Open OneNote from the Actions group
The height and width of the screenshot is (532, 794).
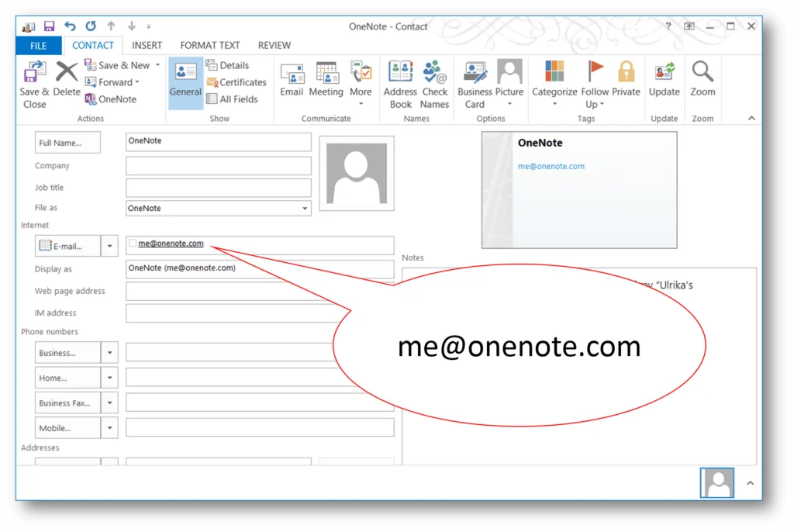pyautogui.click(x=112, y=99)
